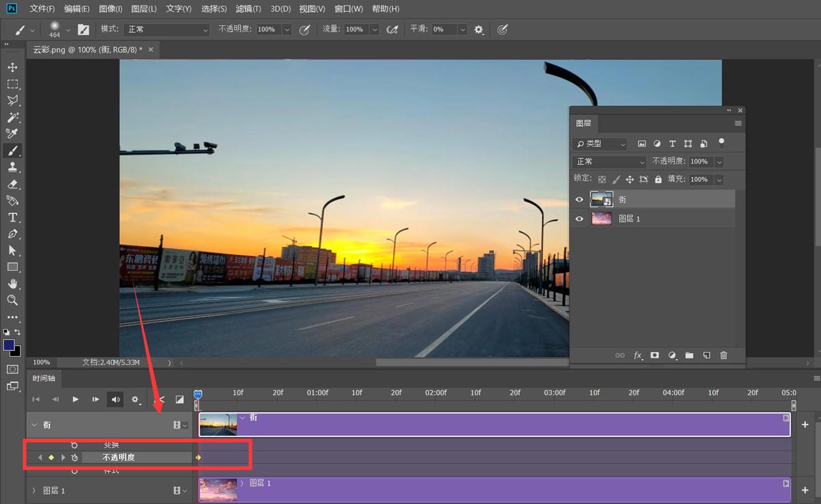Open the layer fill dropdown arrow
The image size is (821, 504).
pos(718,179)
